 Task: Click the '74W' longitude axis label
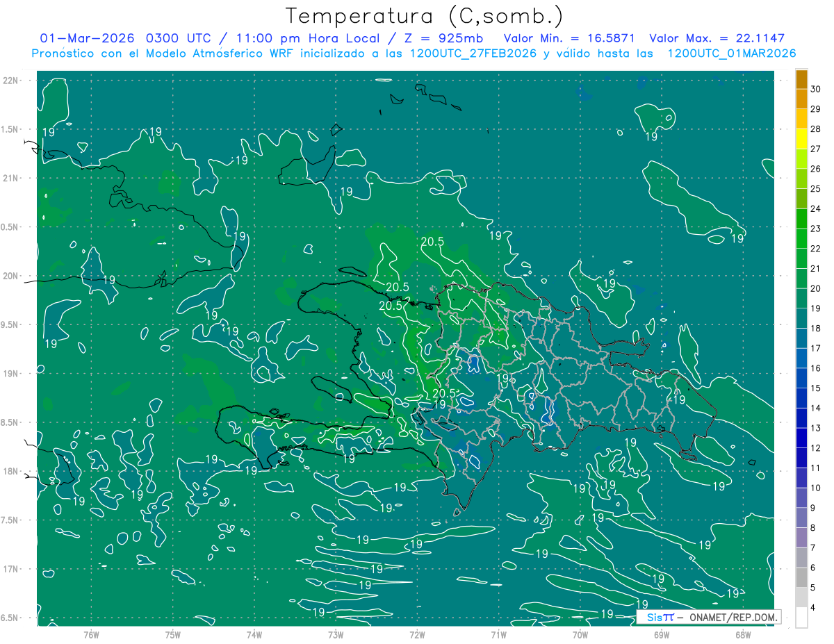(x=254, y=635)
